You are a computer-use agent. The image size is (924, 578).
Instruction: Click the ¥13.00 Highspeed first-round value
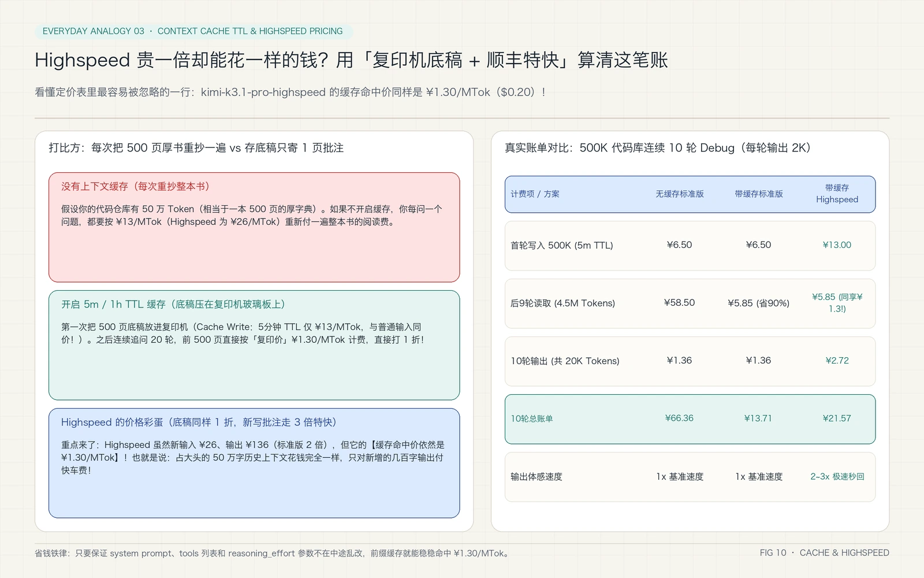pos(837,245)
